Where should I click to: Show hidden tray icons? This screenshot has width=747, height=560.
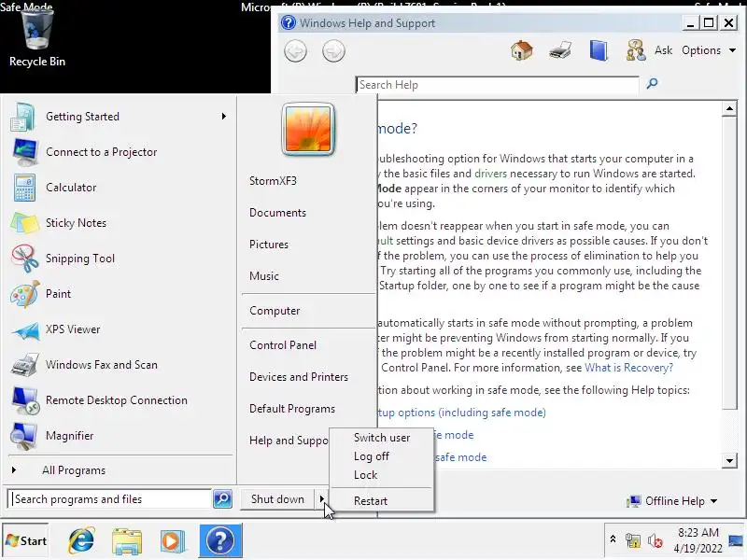613,539
